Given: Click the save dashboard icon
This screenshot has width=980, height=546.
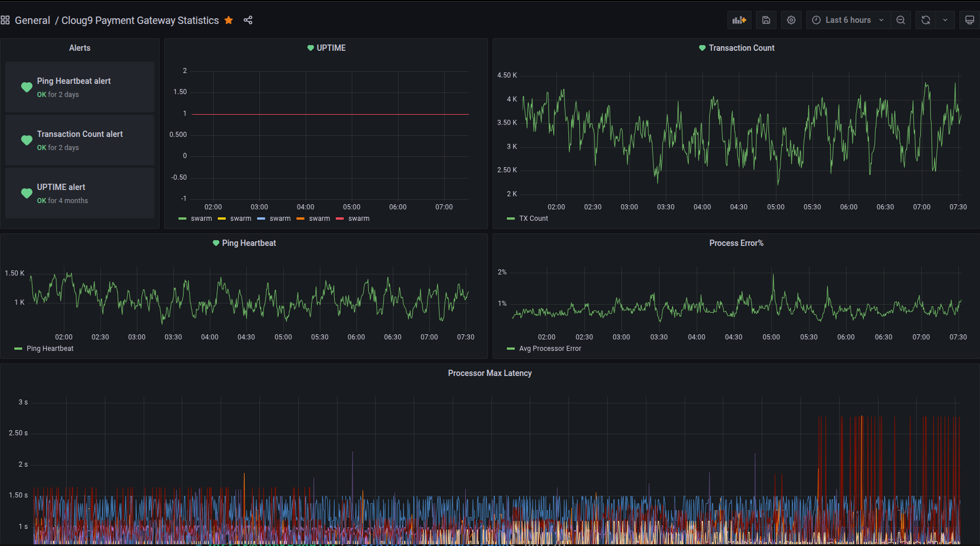Looking at the screenshot, I should point(766,19).
